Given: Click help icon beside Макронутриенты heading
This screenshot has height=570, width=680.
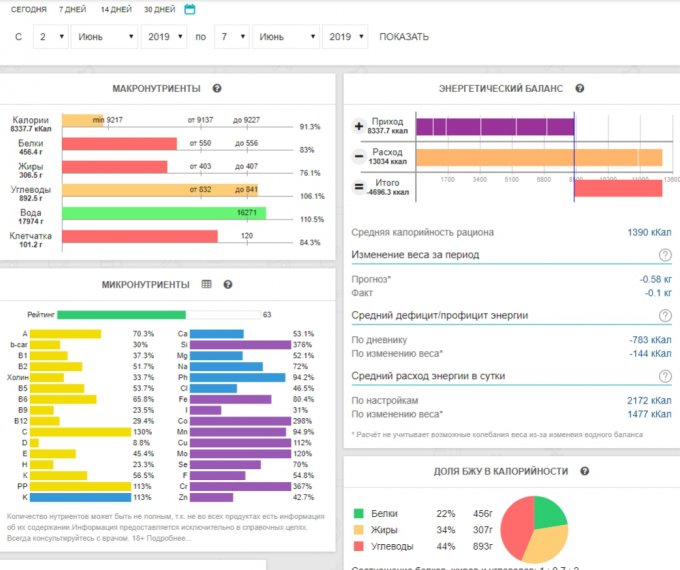Looking at the screenshot, I should 217,88.
